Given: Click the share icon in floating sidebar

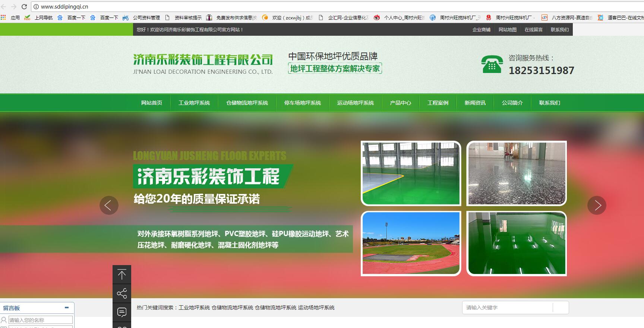Looking at the screenshot, I should [122, 294].
